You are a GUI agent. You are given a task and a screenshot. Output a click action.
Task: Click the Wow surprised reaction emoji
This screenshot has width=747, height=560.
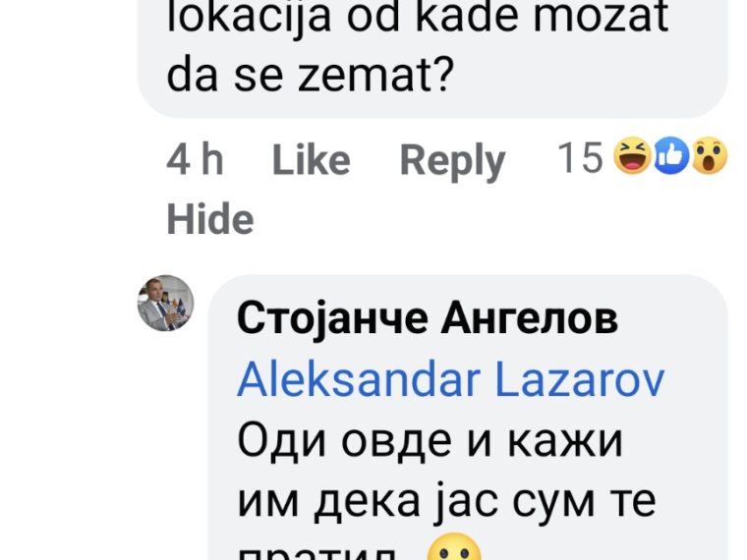click(709, 156)
